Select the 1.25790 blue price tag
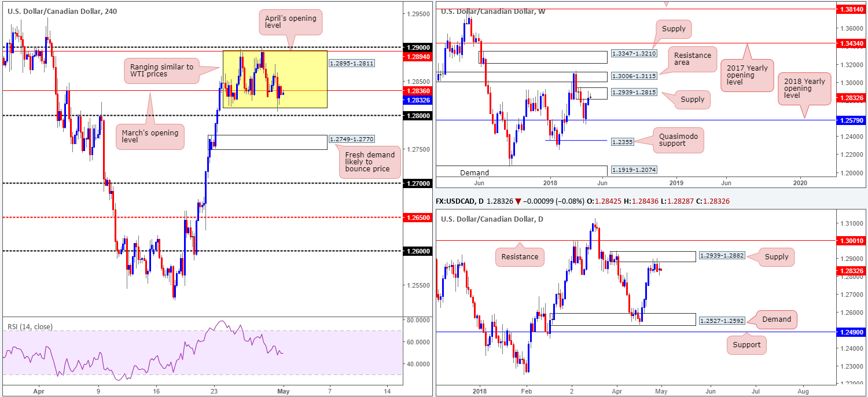 click(x=851, y=120)
